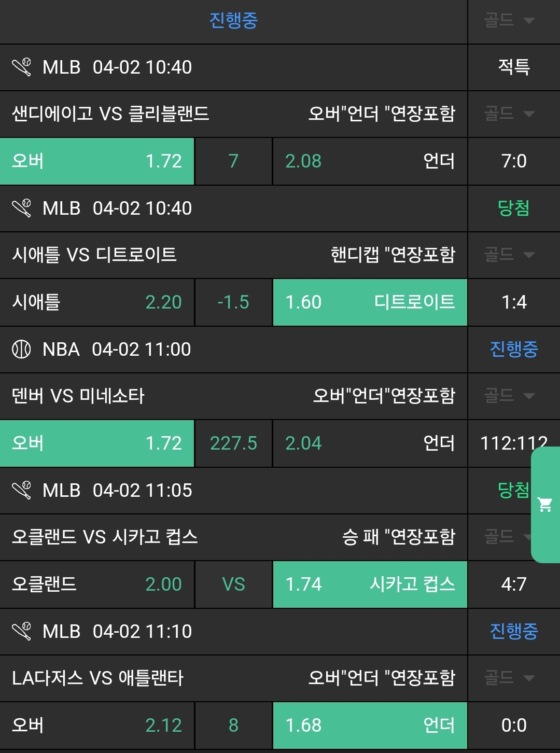Open 골드 dropdown in 덴버 VS 미네소타 row
This screenshot has height=753, width=560.
pos(509,396)
